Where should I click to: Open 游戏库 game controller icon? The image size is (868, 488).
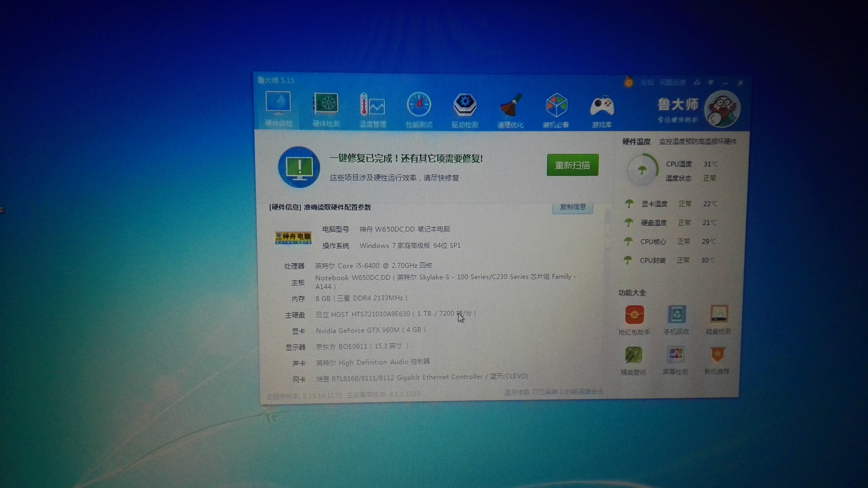[x=602, y=110]
